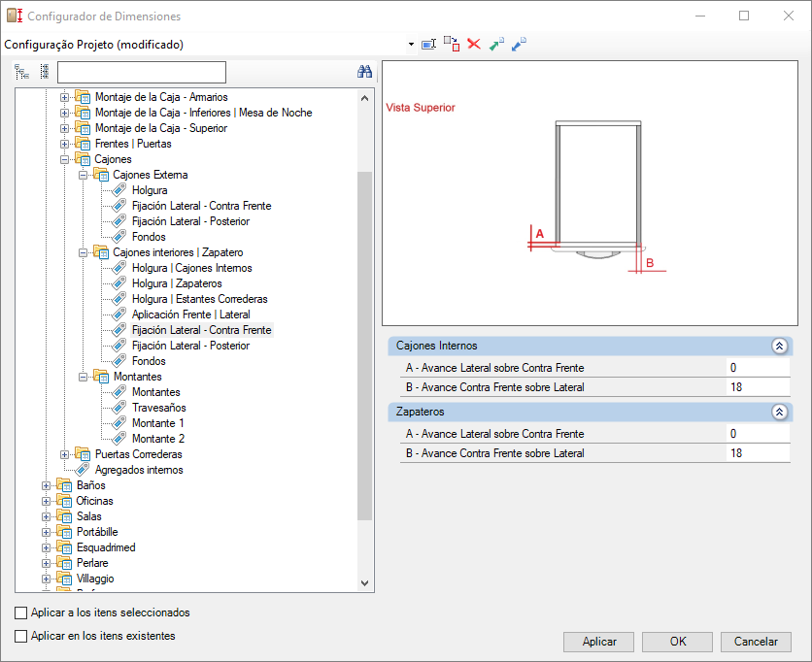The width and height of the screenshot is (812, 662).
Task: Click the Vista Superior diagram preview
Action: 590,193
